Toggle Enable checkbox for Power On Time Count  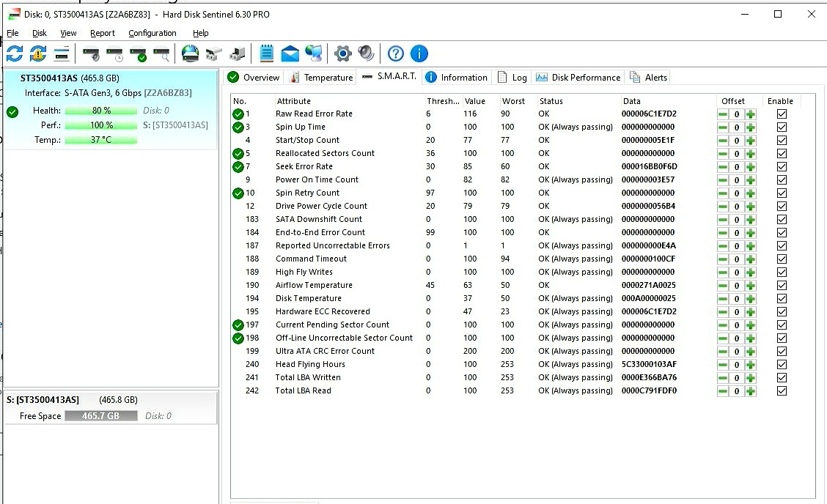click(782, 179)
